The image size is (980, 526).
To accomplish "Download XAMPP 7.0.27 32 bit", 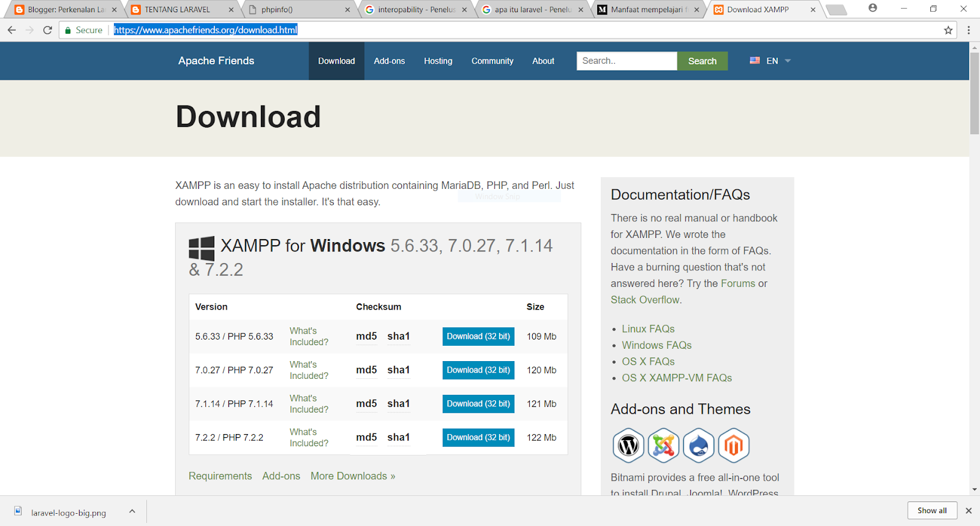I will 478,370.
